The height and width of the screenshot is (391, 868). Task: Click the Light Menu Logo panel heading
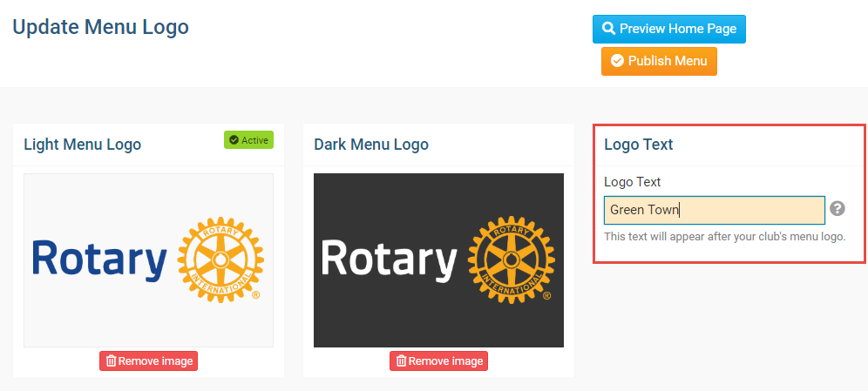tap(83, 145)
